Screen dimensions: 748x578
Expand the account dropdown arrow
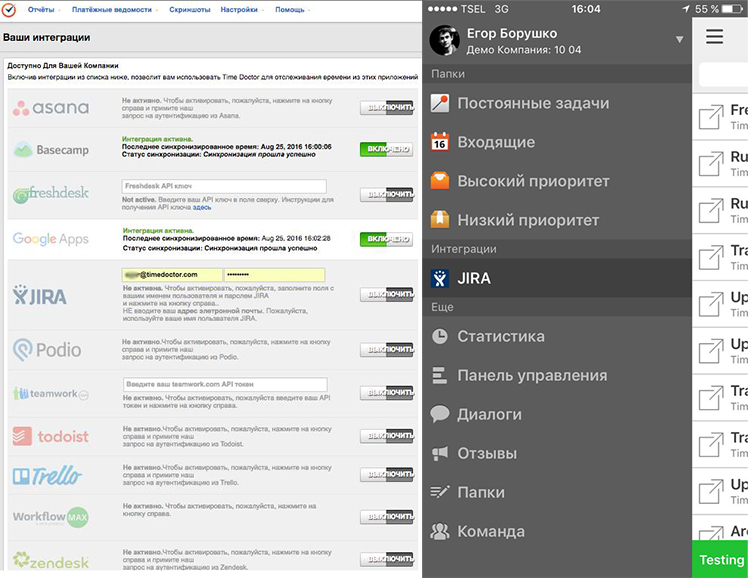pos(680,40)
